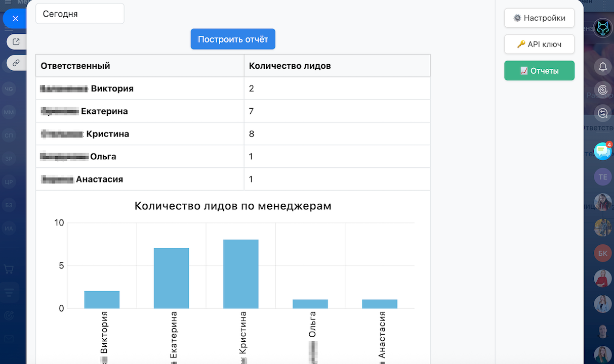Open the БК user avatar

(x=603, y=253)
